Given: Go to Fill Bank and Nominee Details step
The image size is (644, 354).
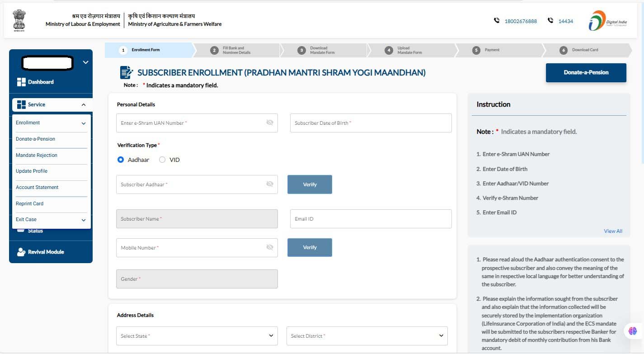Looking at the screenshot, I should [236, 50].
